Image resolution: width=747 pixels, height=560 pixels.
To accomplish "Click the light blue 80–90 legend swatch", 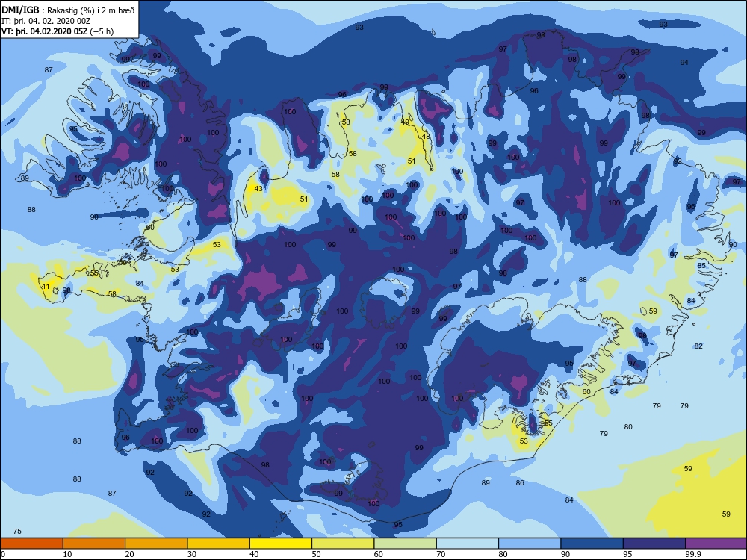I will click(530, 544).
